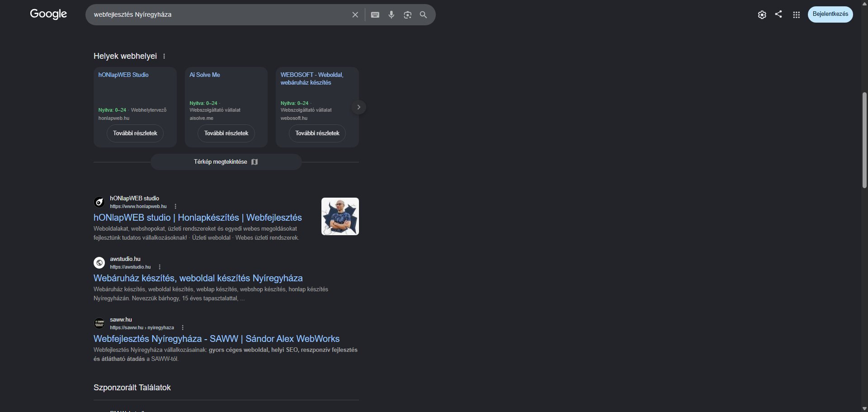
Task: Open the Ai Solve Me place card title
Action: pyautogui.click(x=205, y=75)
